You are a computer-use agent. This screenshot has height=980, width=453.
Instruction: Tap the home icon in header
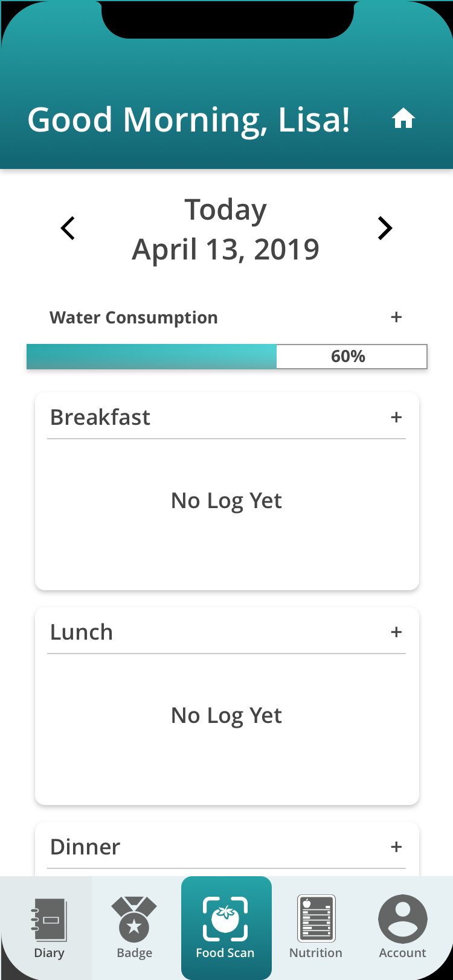[x=403, y=118]
